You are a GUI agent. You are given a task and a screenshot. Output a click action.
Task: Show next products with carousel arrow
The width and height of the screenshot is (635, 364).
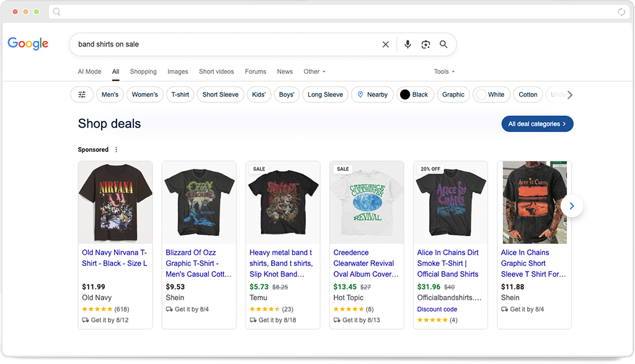(x=572, y=206)
